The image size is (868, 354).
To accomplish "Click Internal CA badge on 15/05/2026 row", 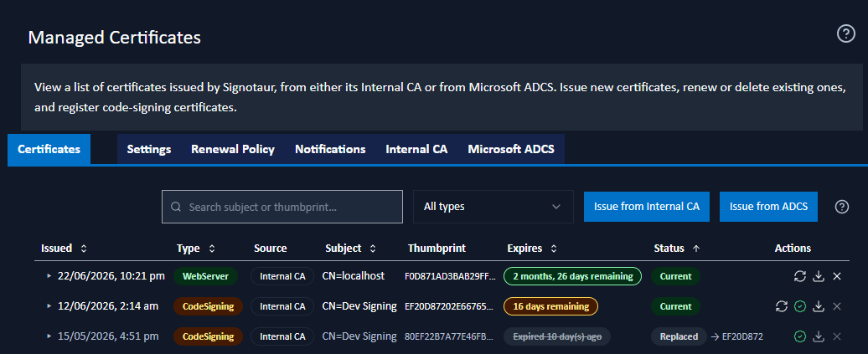I will coord(282,336).
